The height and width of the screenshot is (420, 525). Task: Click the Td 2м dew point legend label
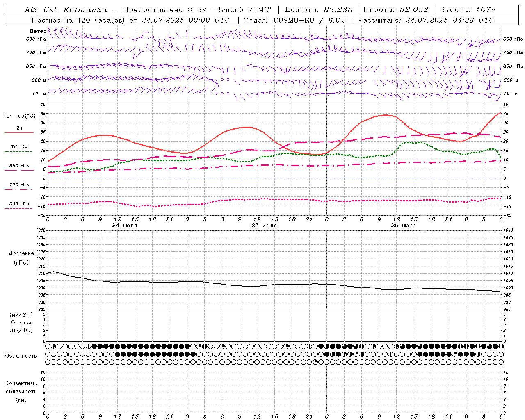point(19,147)
